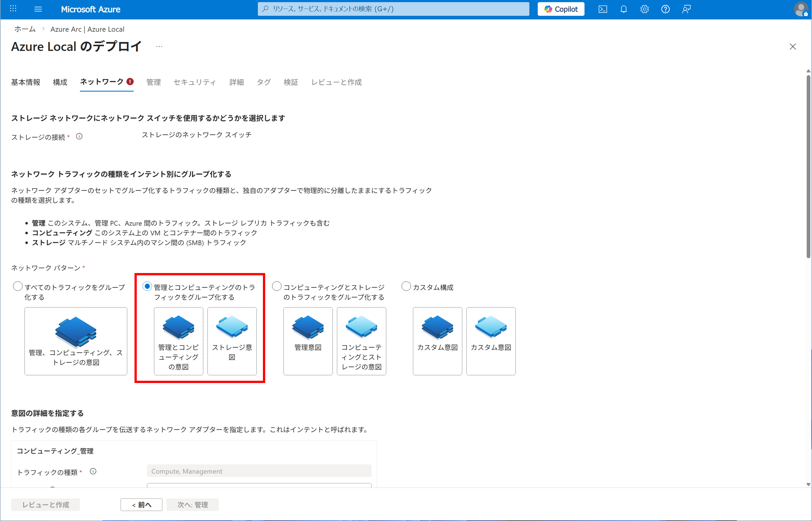Select the compute and storage grouping radio
This screenshot has width=812, height=521.
click(x=276, y=286)
